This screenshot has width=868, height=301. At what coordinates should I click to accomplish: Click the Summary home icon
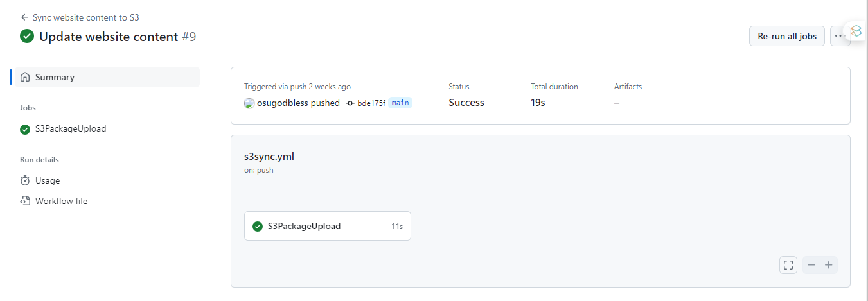point(25,77)
